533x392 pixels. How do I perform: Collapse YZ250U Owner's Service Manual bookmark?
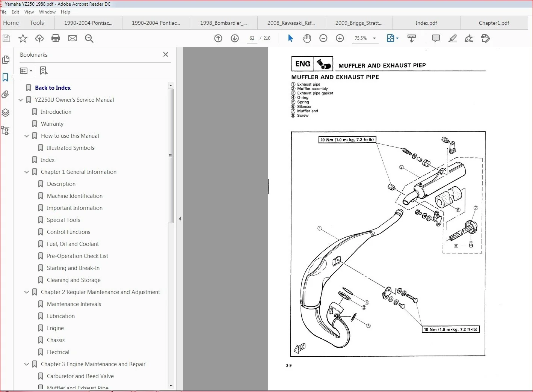(x=21, y=100)
